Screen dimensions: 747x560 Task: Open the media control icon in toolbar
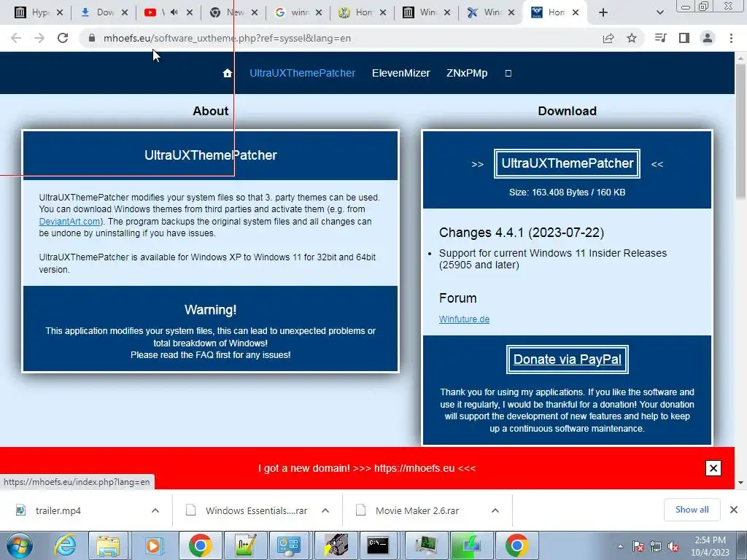click(660, 38)
